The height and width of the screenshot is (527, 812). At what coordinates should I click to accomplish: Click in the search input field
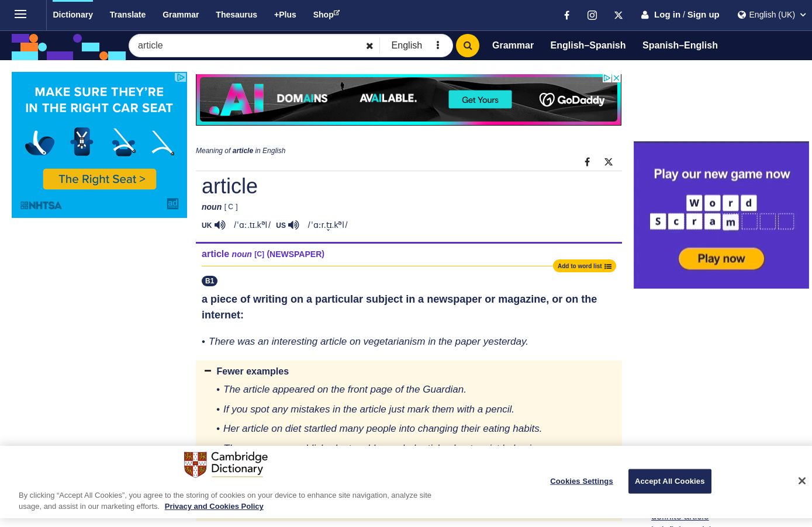pos(246,46)
